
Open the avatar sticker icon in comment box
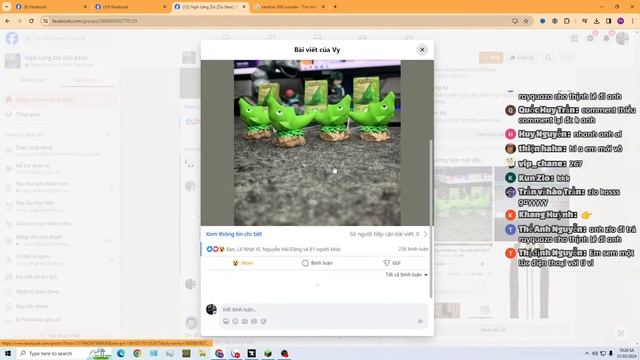(226, 322)
